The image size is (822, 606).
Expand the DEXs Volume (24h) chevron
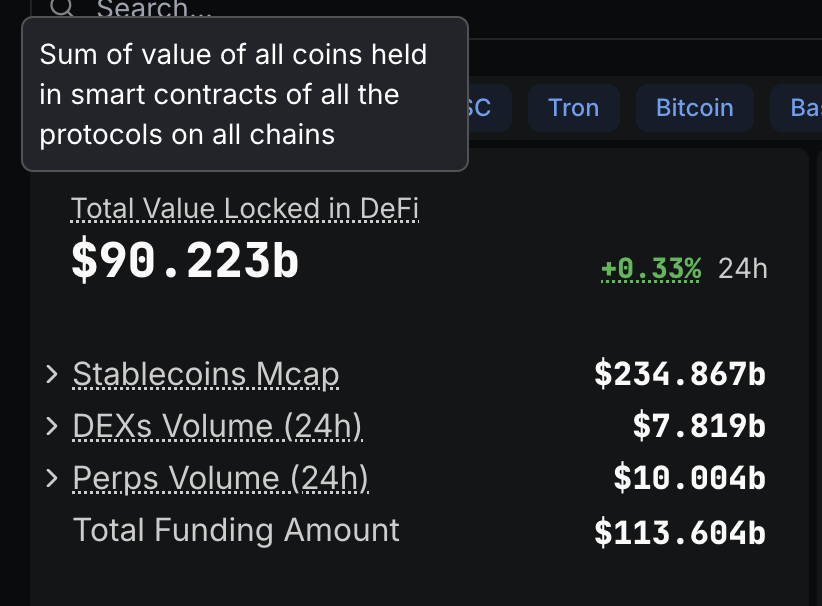coord(52,426)
